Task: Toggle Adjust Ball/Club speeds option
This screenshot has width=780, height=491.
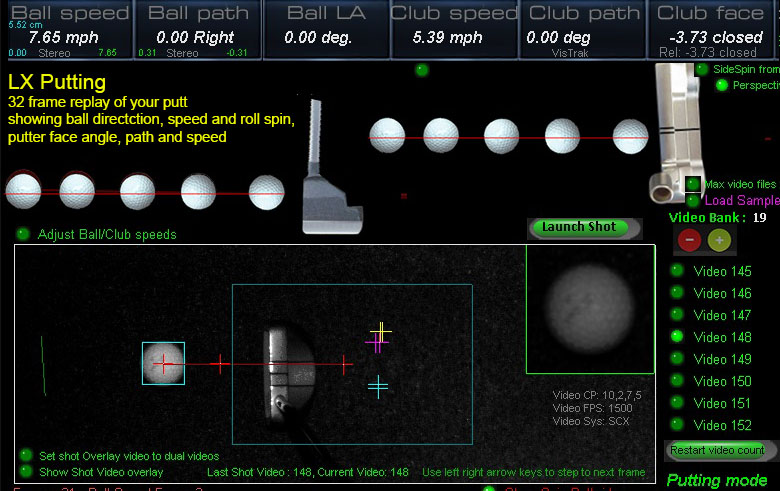Action: [x=22, y=233]
